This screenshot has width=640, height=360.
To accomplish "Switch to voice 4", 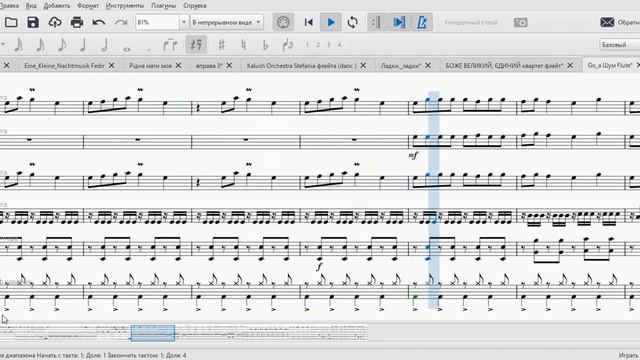I will click(x=339, y=45).
